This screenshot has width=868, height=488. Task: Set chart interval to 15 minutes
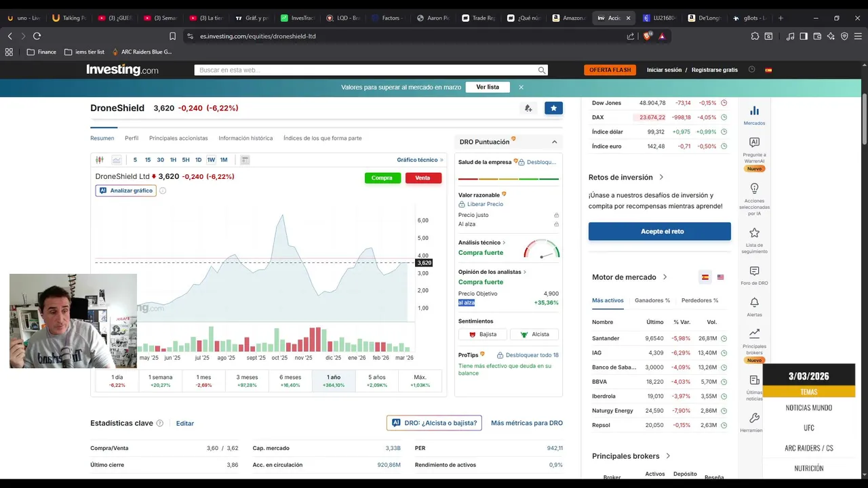pos(147,160)
